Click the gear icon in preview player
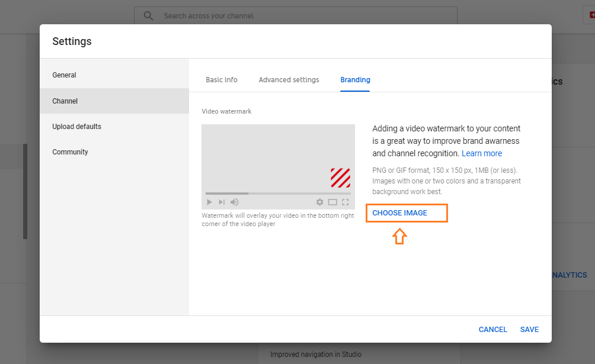This screenshot has width=595, height=364. click(320, 202)
